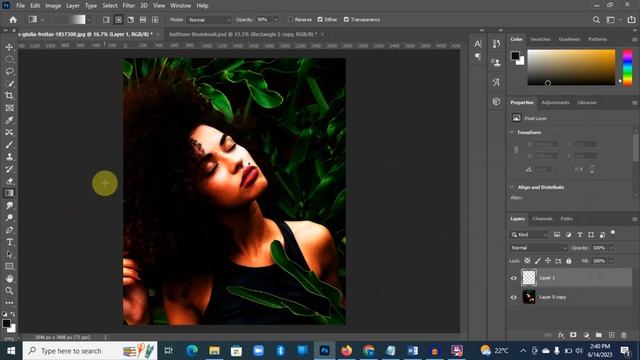The width and height of the screenshot is (640, 360).
Task: Select the Frame tool
Action: 9,108
